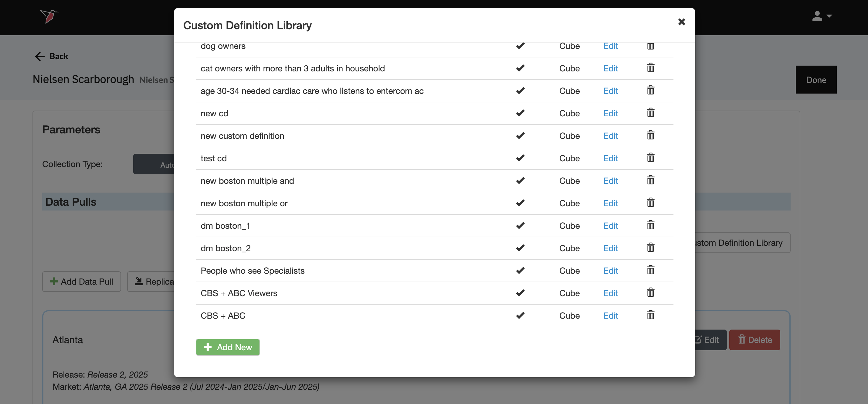Image resolution: width=868 pixels, height=404 pixels.
Task: Select the 'age 30-34 needed cardiac care' row
Action: pos(312,91)
